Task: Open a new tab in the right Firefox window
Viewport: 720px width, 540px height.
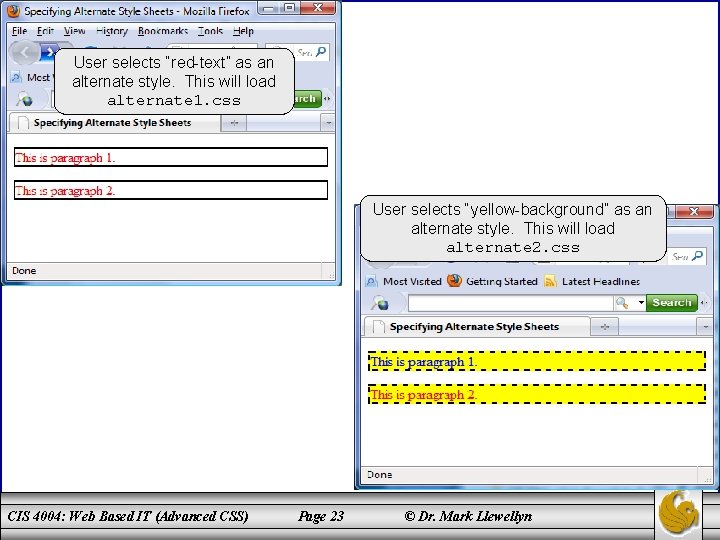Action: click(605, 327)
